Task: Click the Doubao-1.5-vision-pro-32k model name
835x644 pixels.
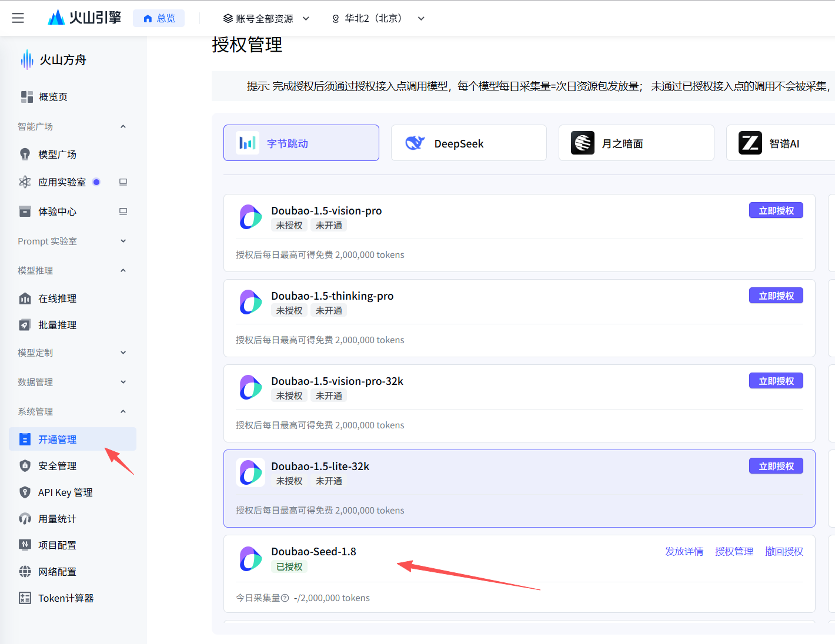Action: point(337,381)
